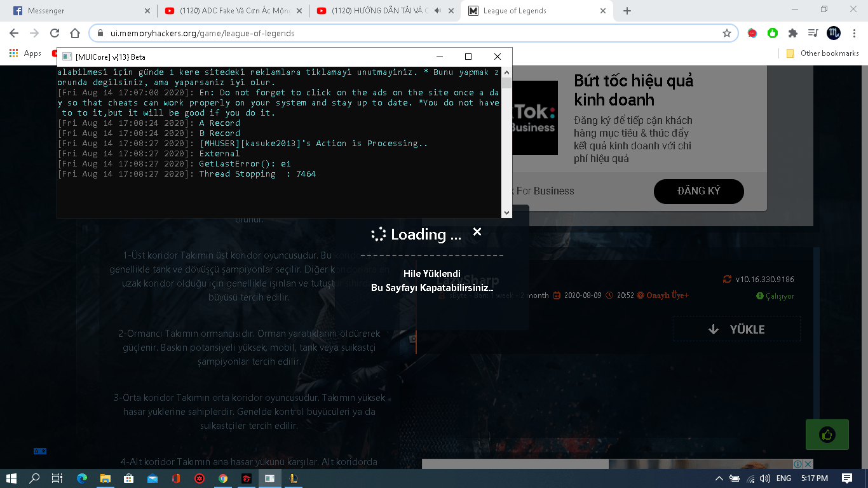Open the Apps bookmarks shortcut
This screenshot has height=488, width=868.
point(25,53)
